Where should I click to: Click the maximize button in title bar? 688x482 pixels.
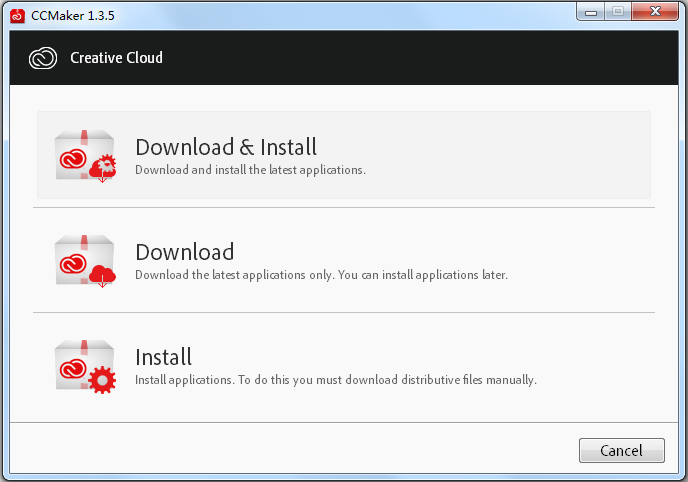point(617,11)
